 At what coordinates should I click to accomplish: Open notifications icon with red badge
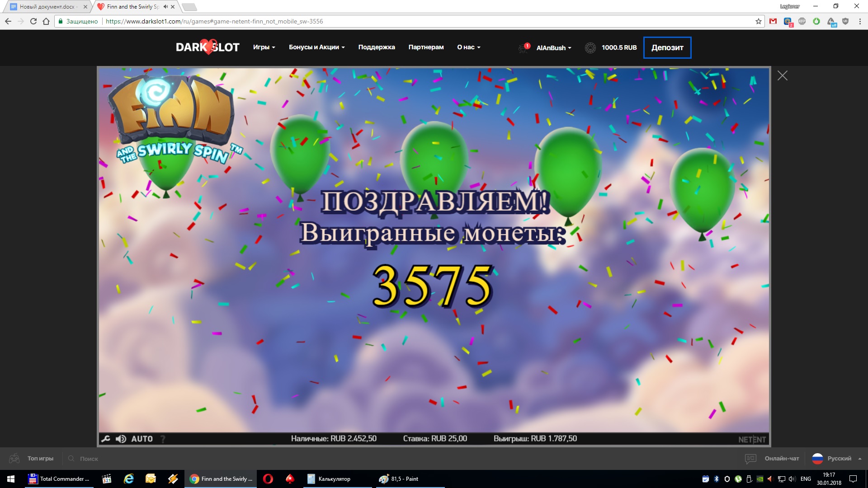pos(524,47)
